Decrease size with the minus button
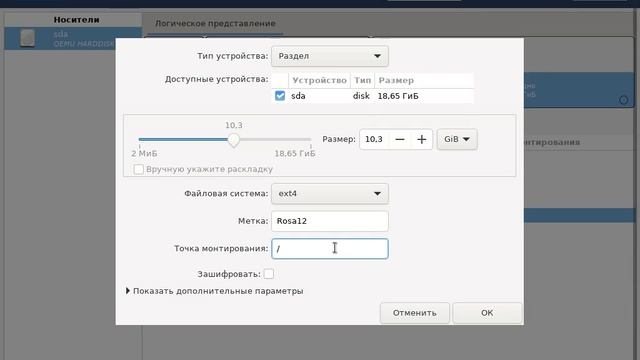Viewport: 640px width, 360px height. (x=400, y=139)
